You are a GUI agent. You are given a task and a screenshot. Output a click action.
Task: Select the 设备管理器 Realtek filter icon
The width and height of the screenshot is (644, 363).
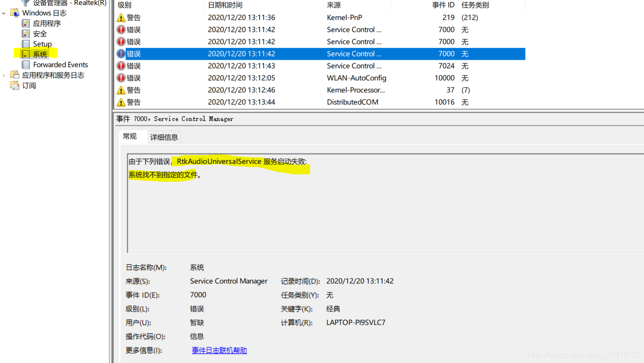coord(26,3)
